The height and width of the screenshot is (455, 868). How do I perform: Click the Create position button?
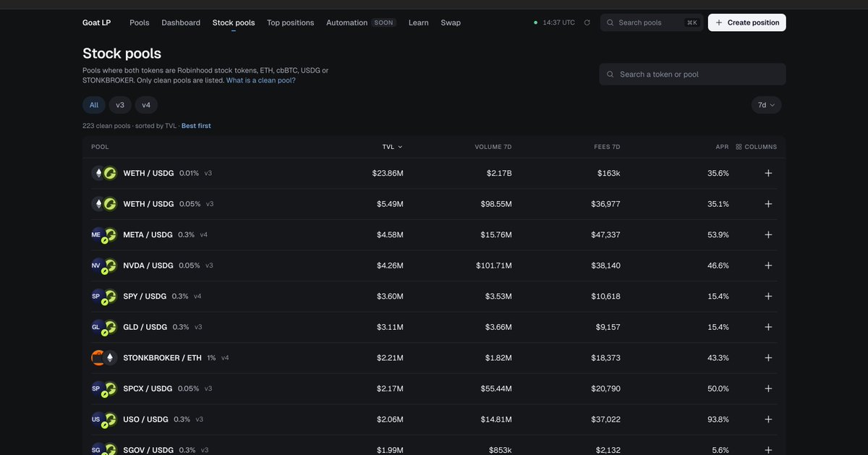pyautogui.click(x=747, y=22)
